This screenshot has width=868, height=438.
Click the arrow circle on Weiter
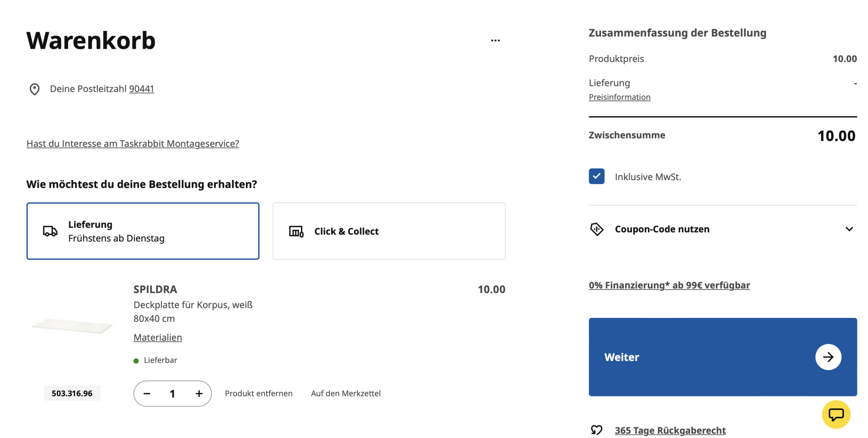click(x=828, y=357)
